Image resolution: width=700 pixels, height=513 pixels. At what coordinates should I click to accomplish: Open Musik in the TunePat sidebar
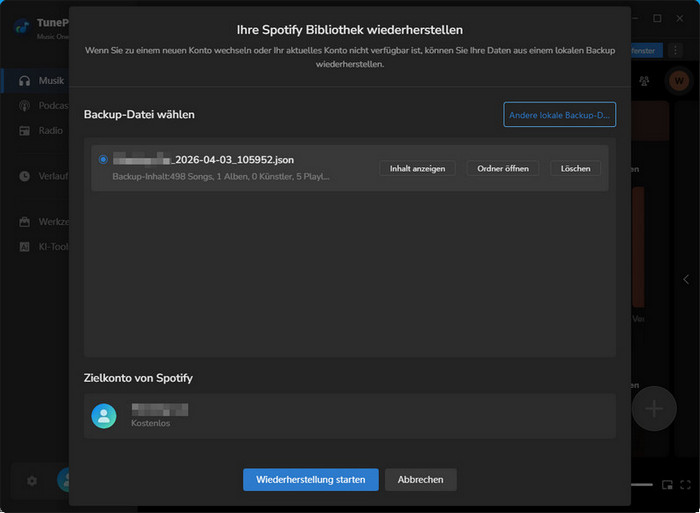click(36, 81)
